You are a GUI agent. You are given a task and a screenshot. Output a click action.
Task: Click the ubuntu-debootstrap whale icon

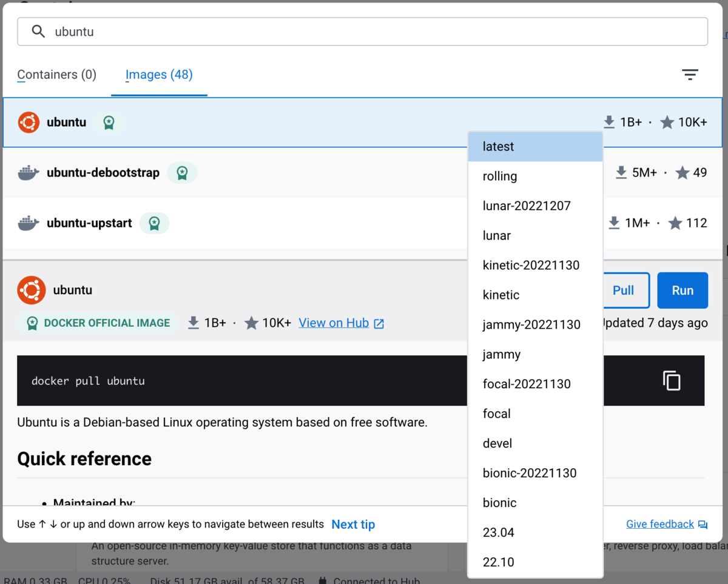pos(29,173)
